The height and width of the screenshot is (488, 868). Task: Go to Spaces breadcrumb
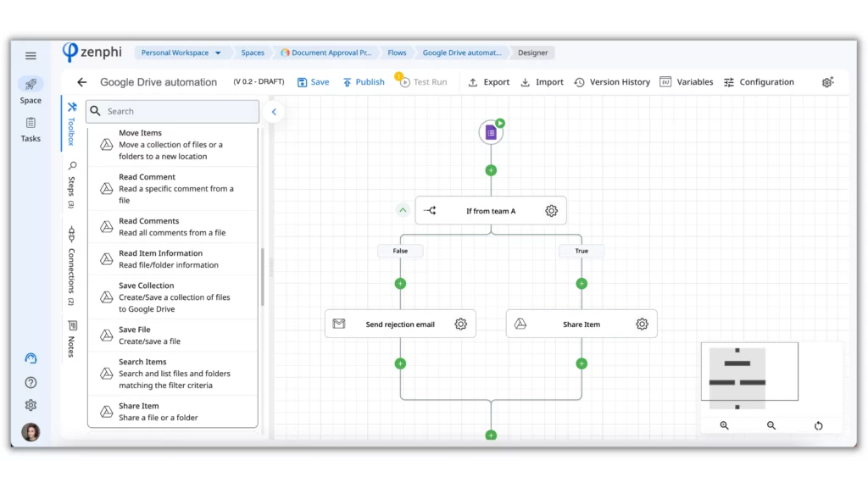click(x=253, y=53)
